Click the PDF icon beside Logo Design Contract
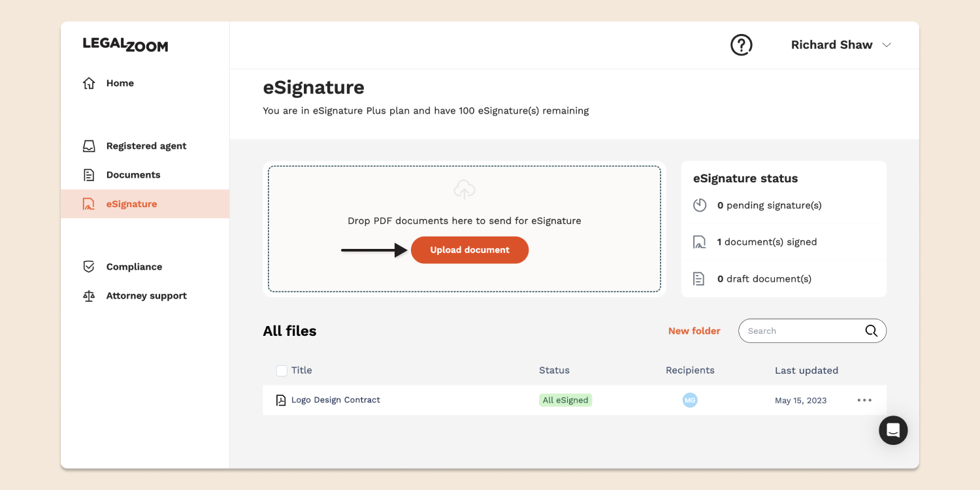 pyautogui.click(x=281, y=400)
